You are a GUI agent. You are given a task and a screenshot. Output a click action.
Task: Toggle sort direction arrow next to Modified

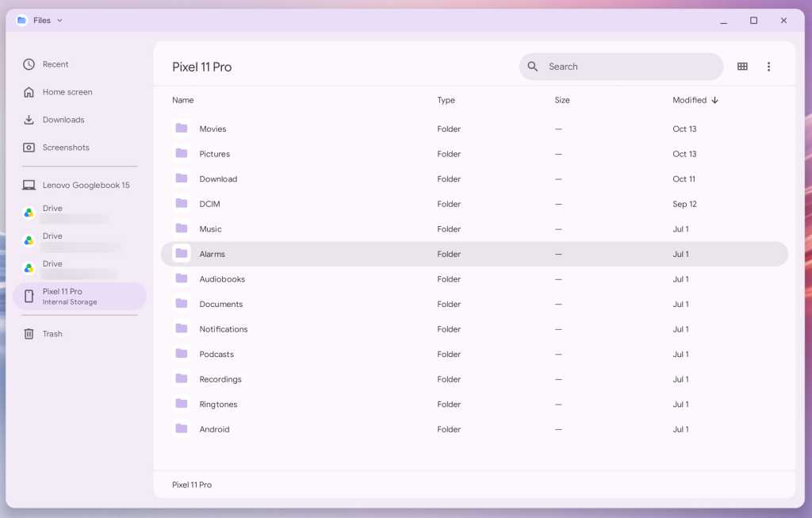[714, 100]
